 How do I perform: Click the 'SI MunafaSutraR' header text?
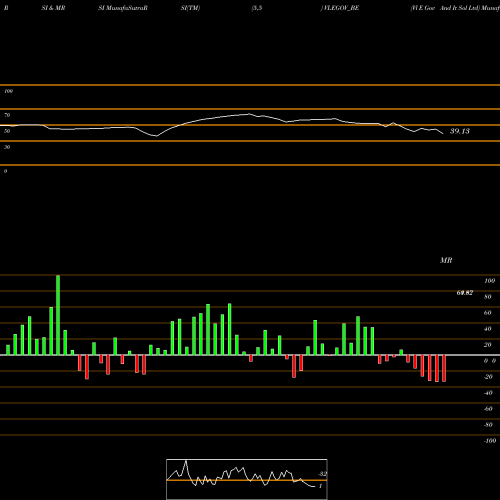pos(123,8)
